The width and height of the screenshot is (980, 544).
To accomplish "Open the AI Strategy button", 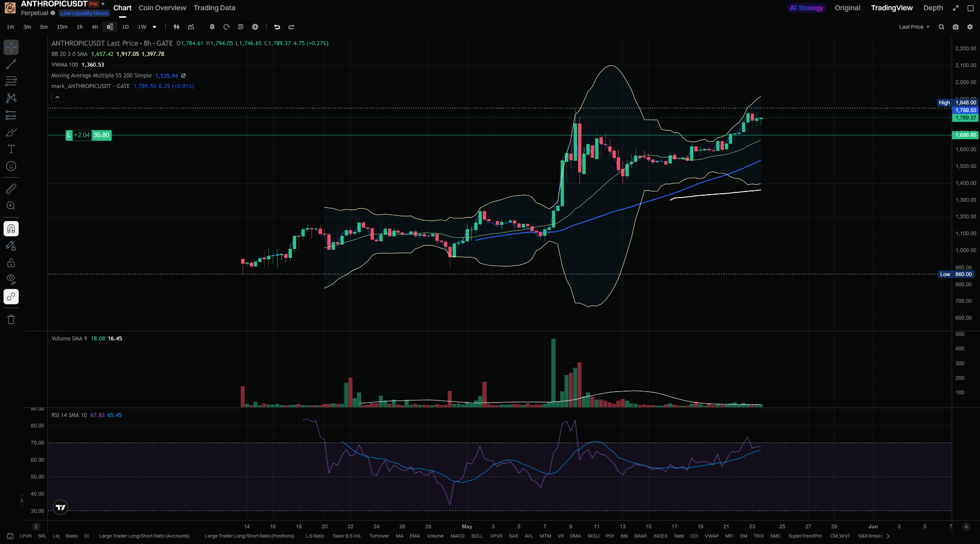I will (x=806, y=8).
